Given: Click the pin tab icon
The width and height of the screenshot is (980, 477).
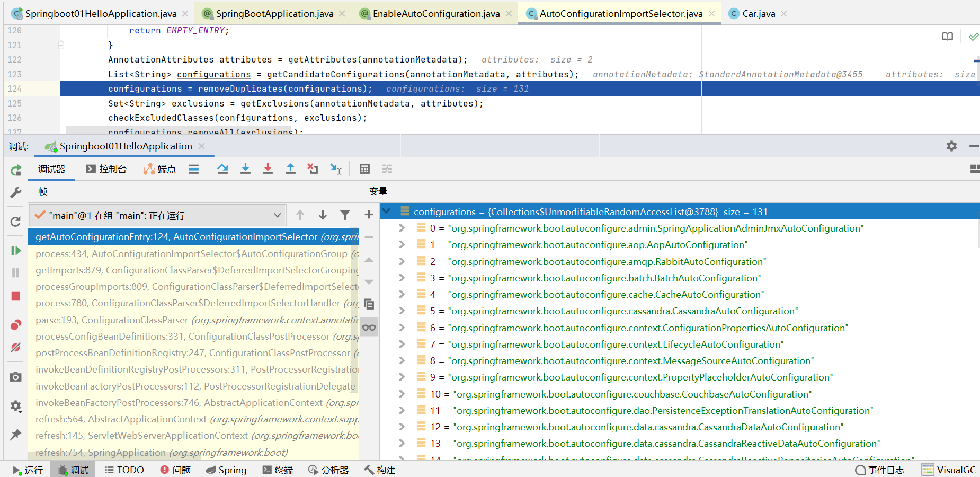Looking at the screenshot, I should pyautogui.click(x=16, y=435).
